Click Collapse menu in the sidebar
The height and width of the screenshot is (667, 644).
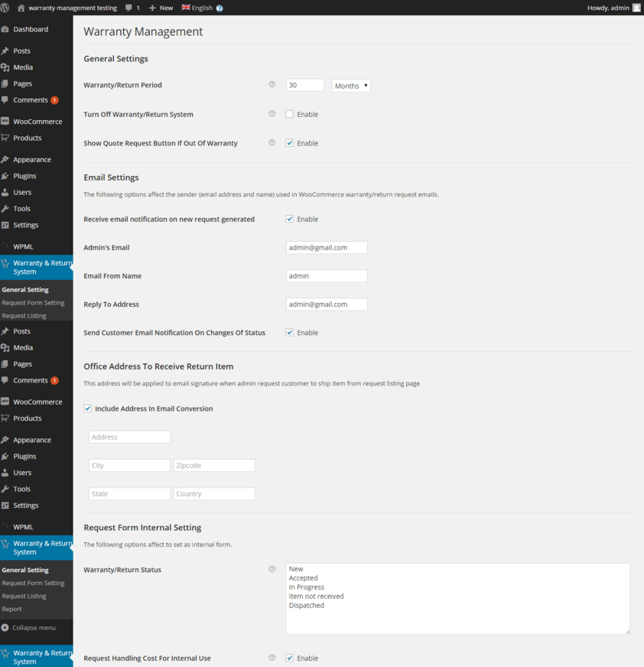34,627
